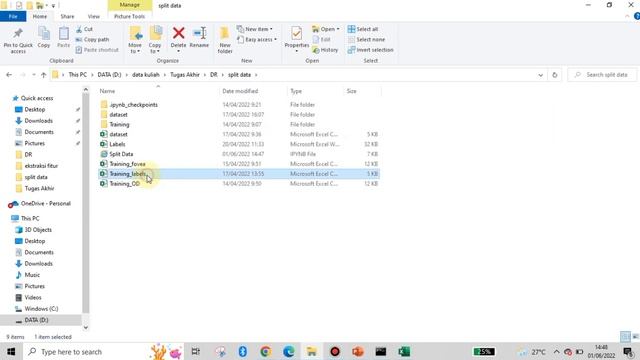Expand the Easy access dropdown
The height and width of the screenshot is (360, 640).
(x=257, y=40)
